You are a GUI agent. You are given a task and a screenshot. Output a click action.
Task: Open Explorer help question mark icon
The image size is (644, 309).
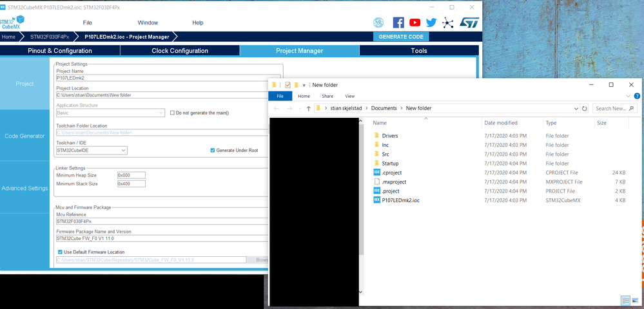tap(637, 96)
